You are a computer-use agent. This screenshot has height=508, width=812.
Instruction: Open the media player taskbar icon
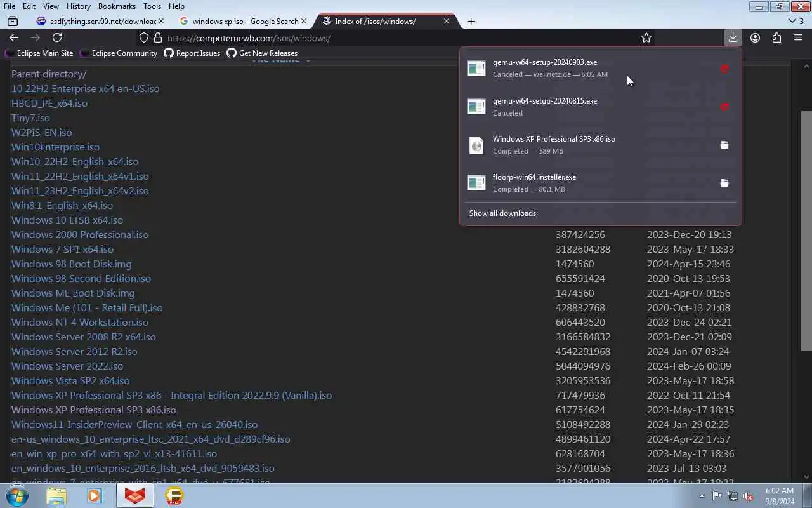[95, 495]
